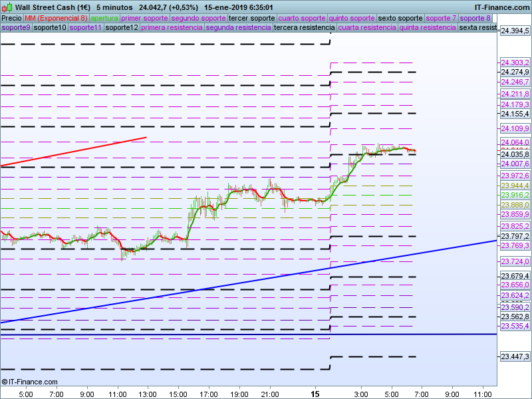Click the 24.007,6 price label
Image resolution: width=532 pixels, height=399 pixels.
pos(515,164)
